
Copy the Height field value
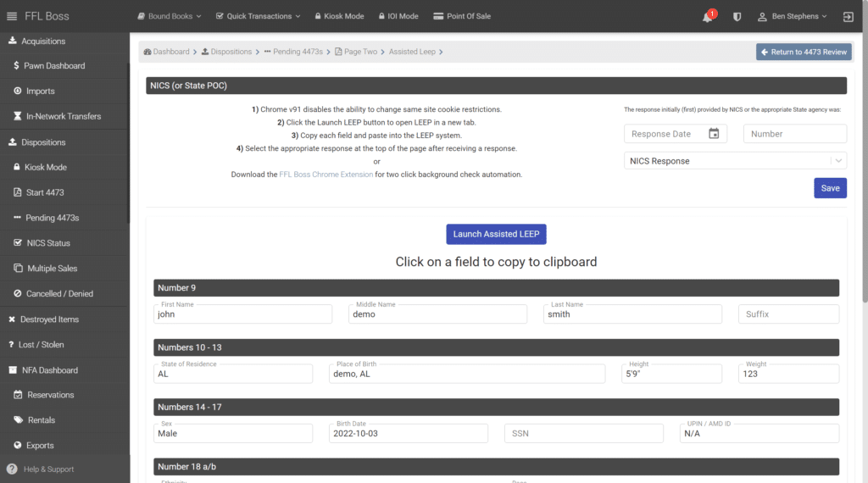click(671, 374)
